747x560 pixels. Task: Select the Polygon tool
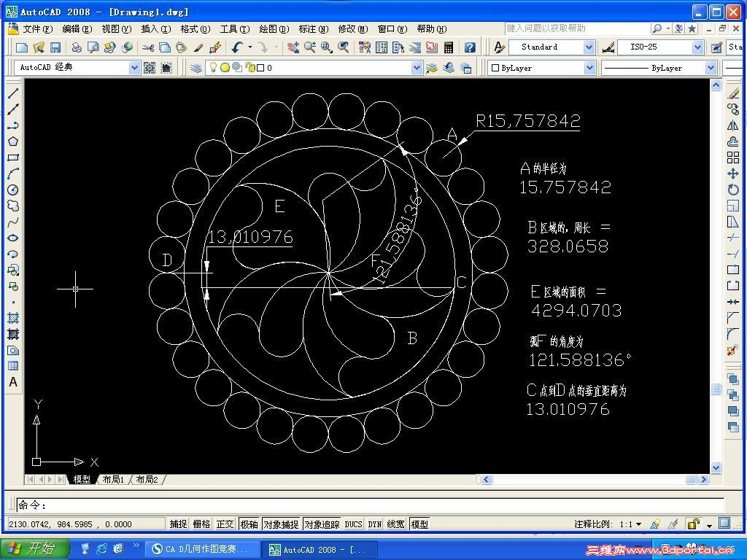point(13,141)
